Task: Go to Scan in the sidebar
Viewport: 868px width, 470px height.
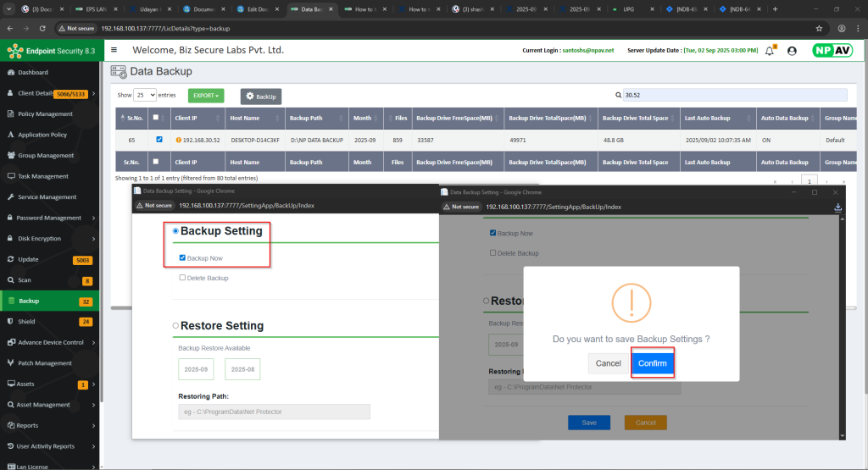Action: [x=25, y=280]
